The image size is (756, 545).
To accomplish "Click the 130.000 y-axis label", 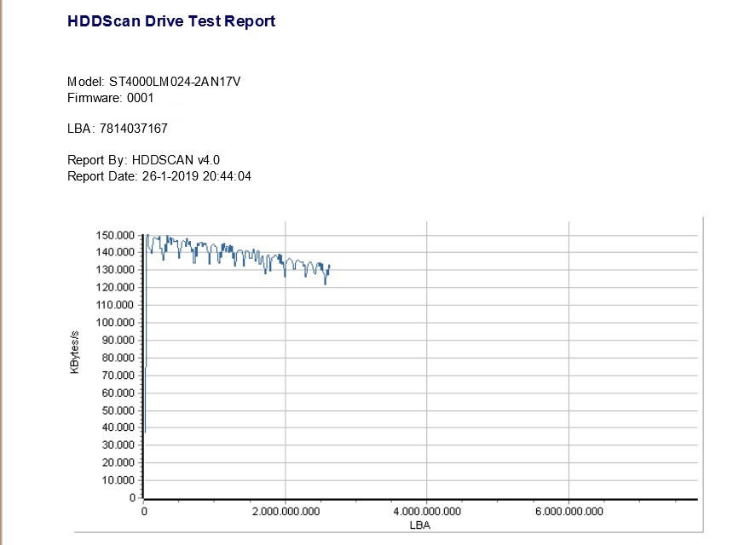I will pos(115,270).
